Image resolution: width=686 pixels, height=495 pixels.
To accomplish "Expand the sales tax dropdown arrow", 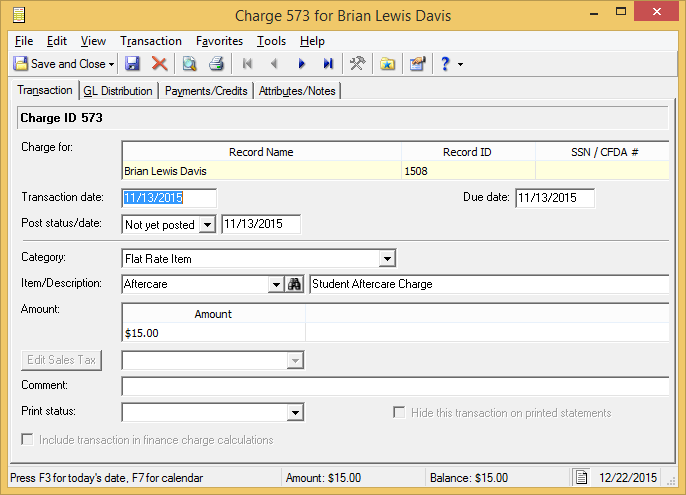I will pos(295,361).
